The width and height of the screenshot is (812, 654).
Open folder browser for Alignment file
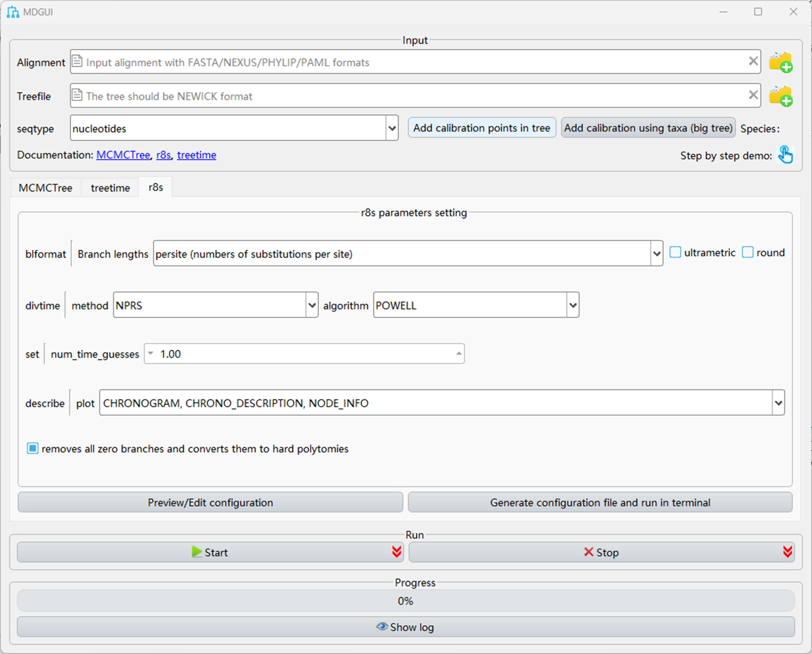tap(781, 62)
